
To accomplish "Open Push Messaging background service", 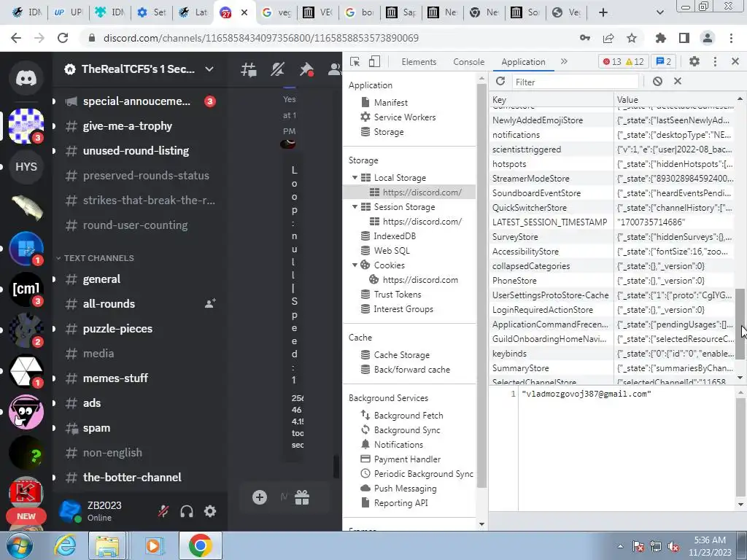I will point(405,489).
